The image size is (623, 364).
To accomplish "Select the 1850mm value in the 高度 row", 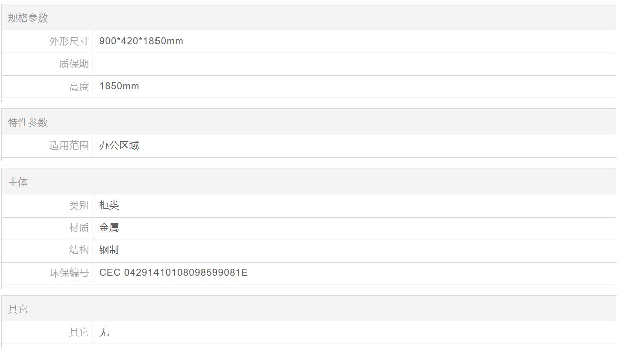I will coord(119,86).
